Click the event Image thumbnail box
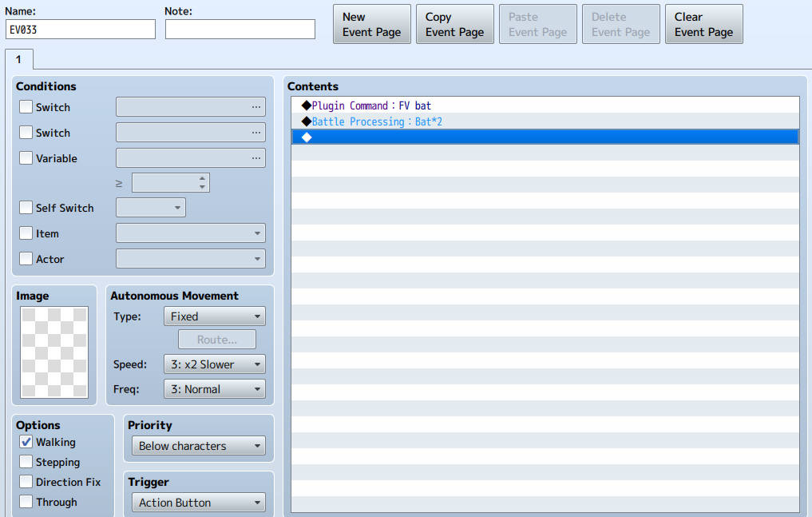812x517 pixels. pyautogui.click(x=54, y=352)
